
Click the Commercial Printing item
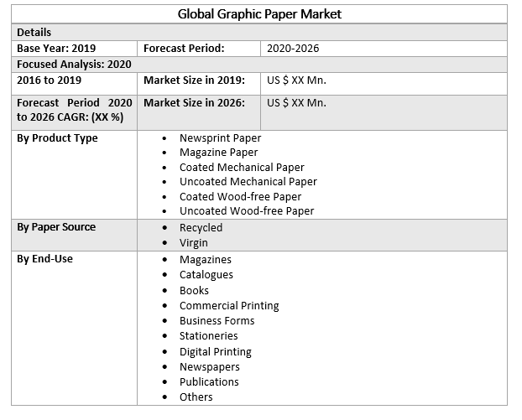tap(229, 306)
